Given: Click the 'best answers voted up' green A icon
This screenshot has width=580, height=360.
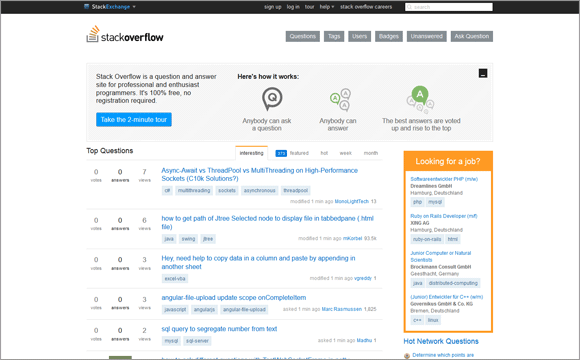Looking at the screenshot, I should [x=421, y=99].
